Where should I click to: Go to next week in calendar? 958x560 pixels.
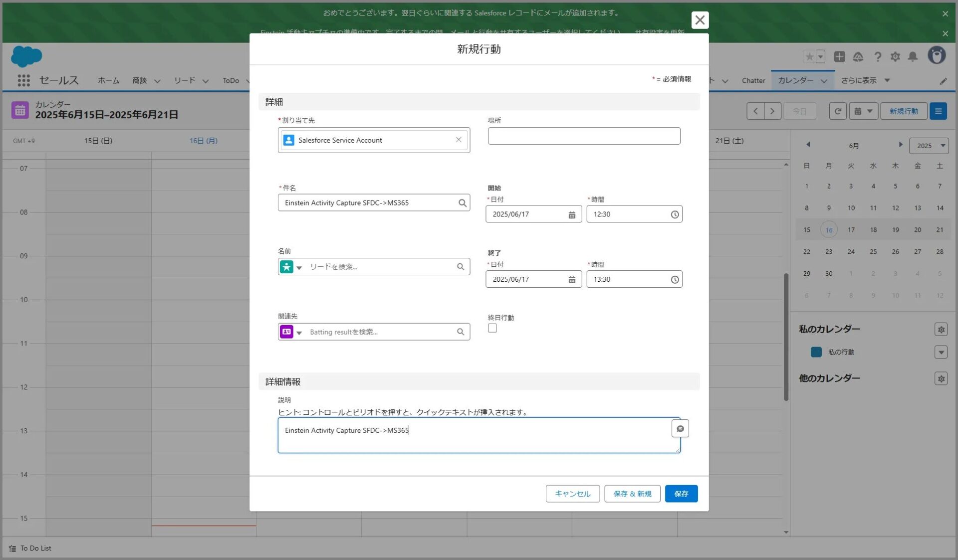point(772,111)
